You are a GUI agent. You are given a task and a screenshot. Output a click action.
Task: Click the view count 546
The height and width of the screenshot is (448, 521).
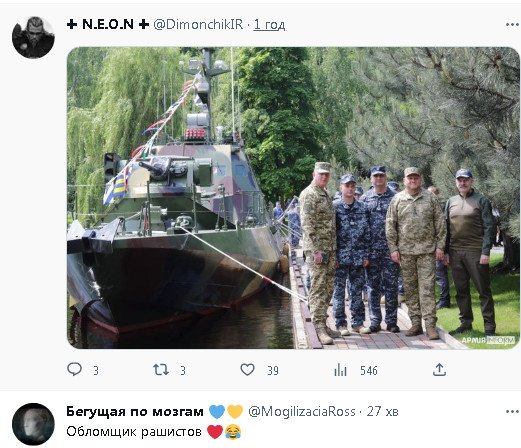tap(369, 371)
